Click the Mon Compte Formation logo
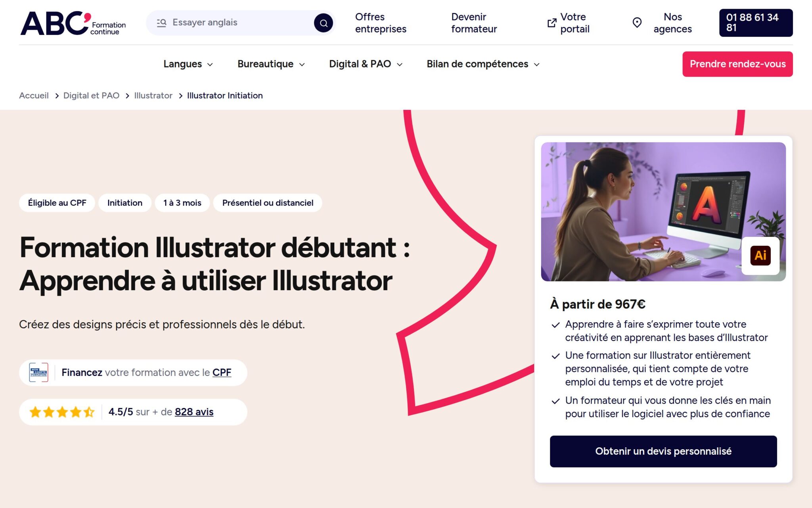This screenshot has height=508, width=812. coord(39,372)
